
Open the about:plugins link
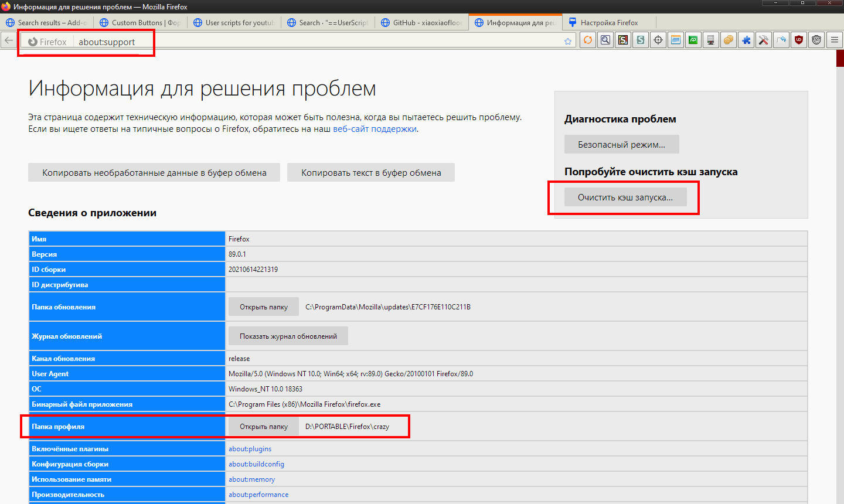(250, 448)
